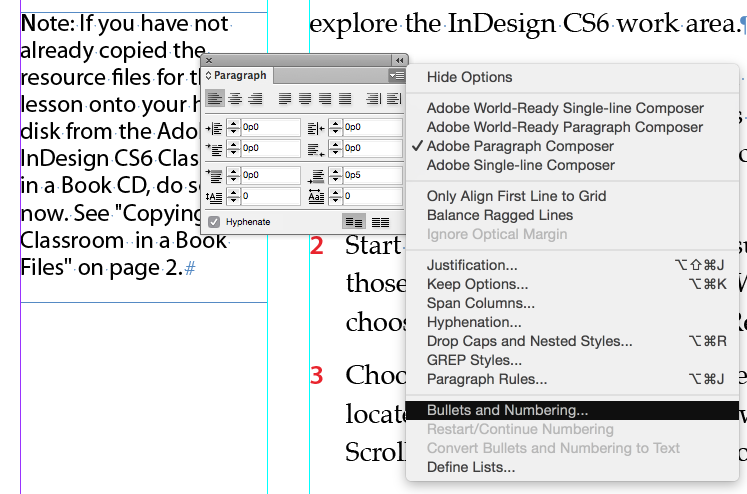Justify with last line aligned right
Image resolution: width=747 pixels, height=494 pixels.
(x=325, y=99)
